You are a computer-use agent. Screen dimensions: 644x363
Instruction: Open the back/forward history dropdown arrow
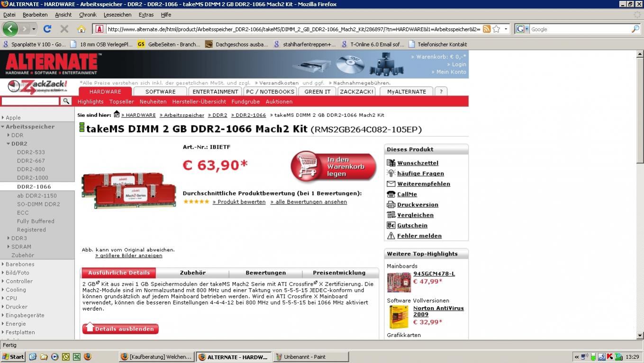pyautogui.click(x=34, y=29)
